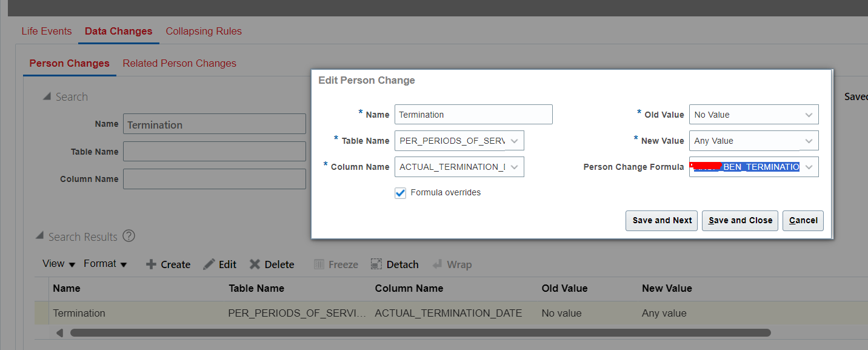Click the Name field in Edit dialog
Image resolution: width=868 pixels, height=350 pixels.
point(473,115)
